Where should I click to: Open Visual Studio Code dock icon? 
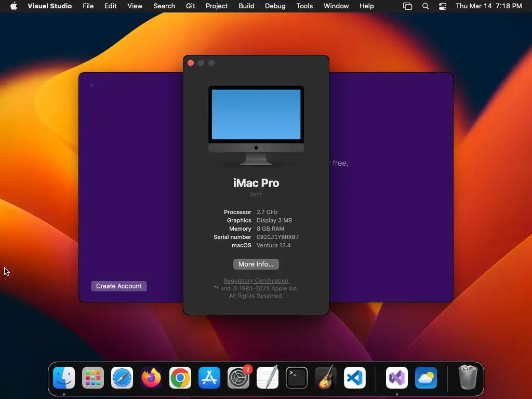click(355, 378)
